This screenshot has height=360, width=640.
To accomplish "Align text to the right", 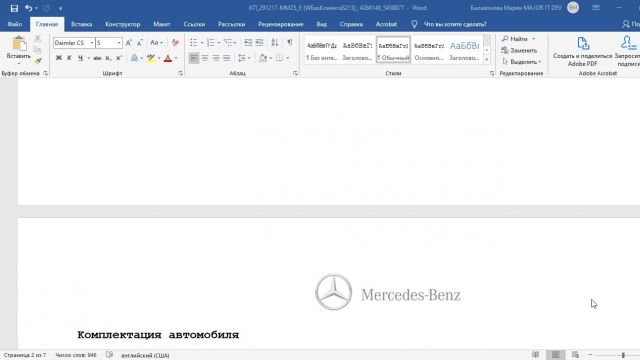I will pyautogui.click(x=216, y=58).
